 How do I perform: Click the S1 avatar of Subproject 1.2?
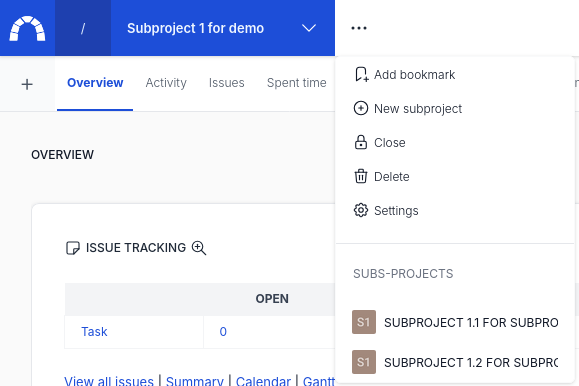pyautogui.click(x=364, y=362)
